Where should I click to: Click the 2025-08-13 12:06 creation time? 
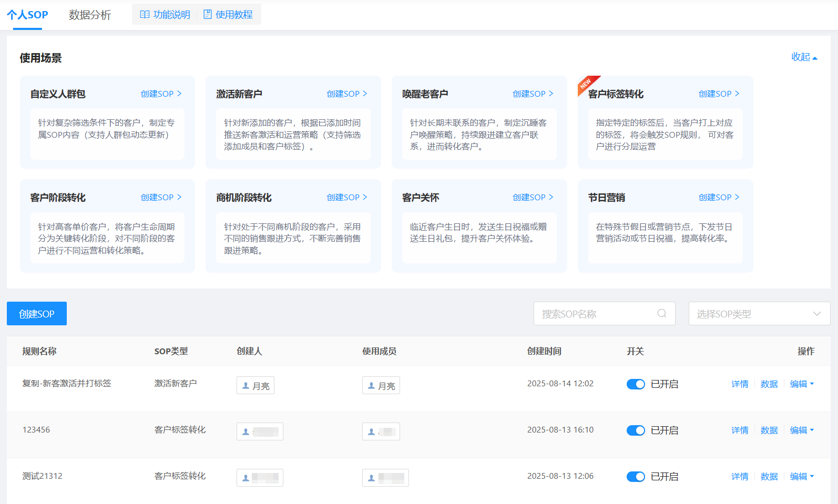(560, 476)
